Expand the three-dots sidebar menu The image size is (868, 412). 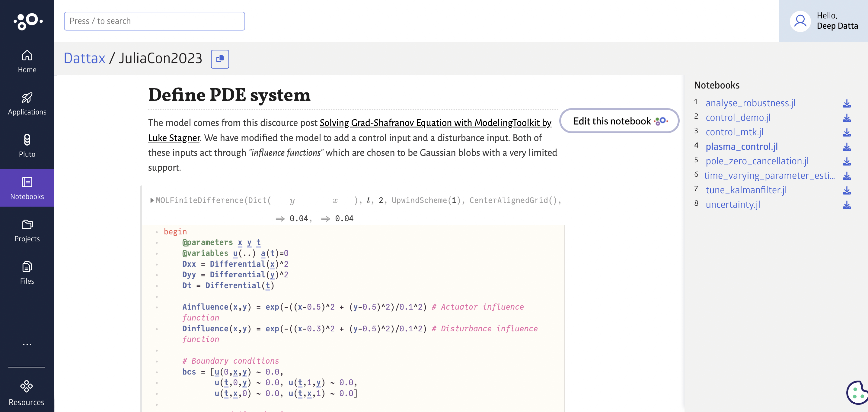click(27, 345)
